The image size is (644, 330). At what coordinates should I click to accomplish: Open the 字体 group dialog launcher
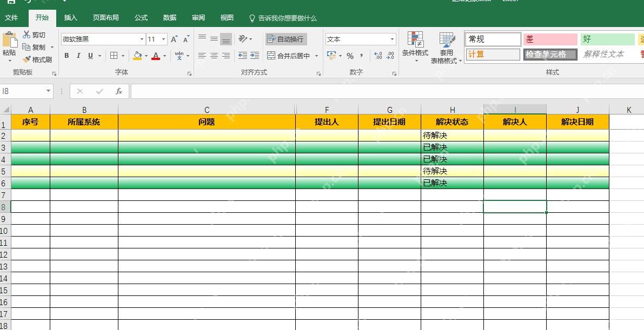(189, 73)
